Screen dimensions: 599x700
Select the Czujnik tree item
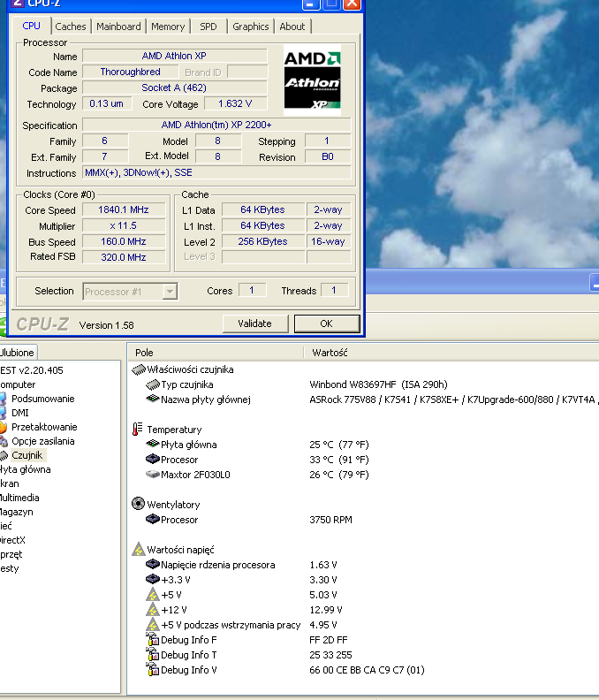coord(27,455)
